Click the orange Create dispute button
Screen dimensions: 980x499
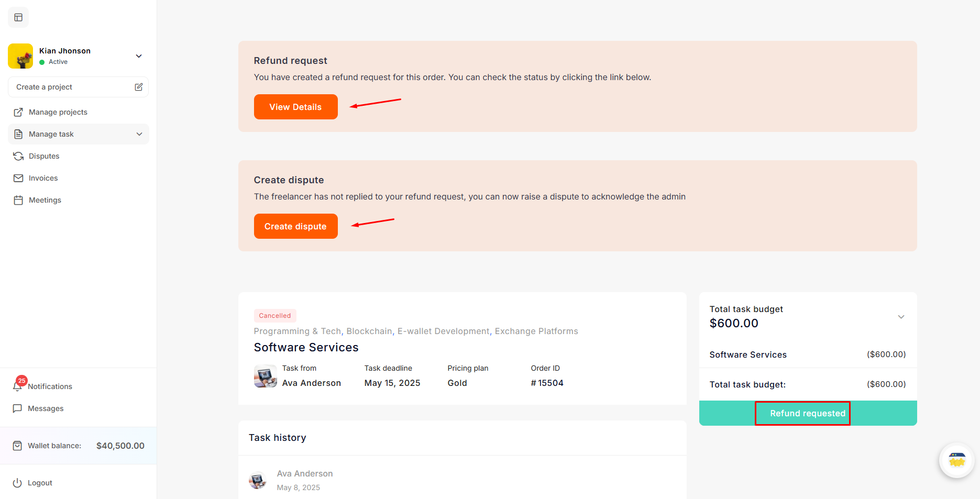(x=295, y=226)
